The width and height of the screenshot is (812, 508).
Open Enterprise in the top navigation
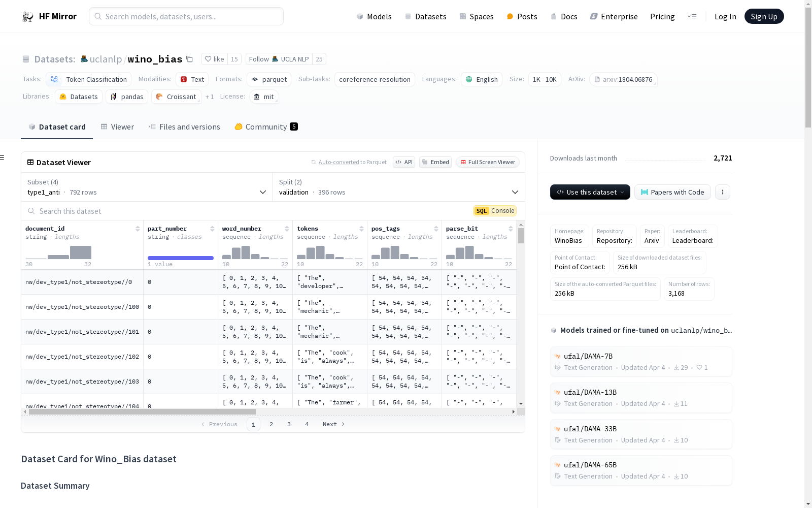coord(614,16)
